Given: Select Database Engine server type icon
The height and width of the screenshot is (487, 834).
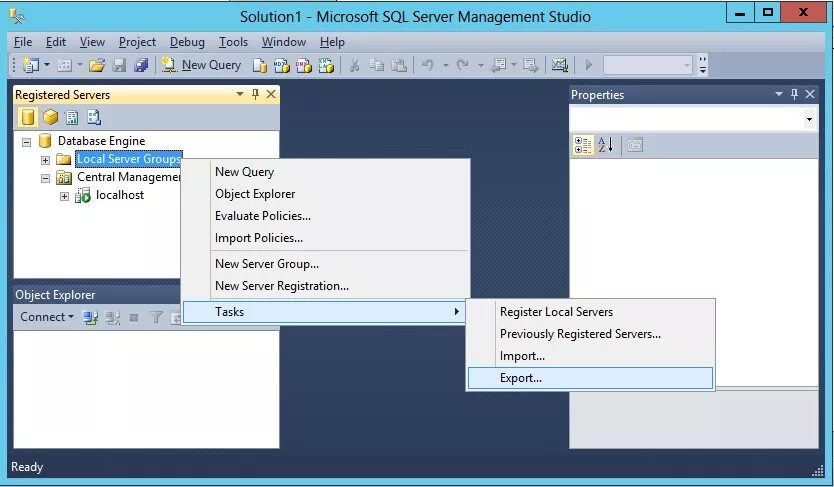Looking at the screenshot, I should [28, 117].
